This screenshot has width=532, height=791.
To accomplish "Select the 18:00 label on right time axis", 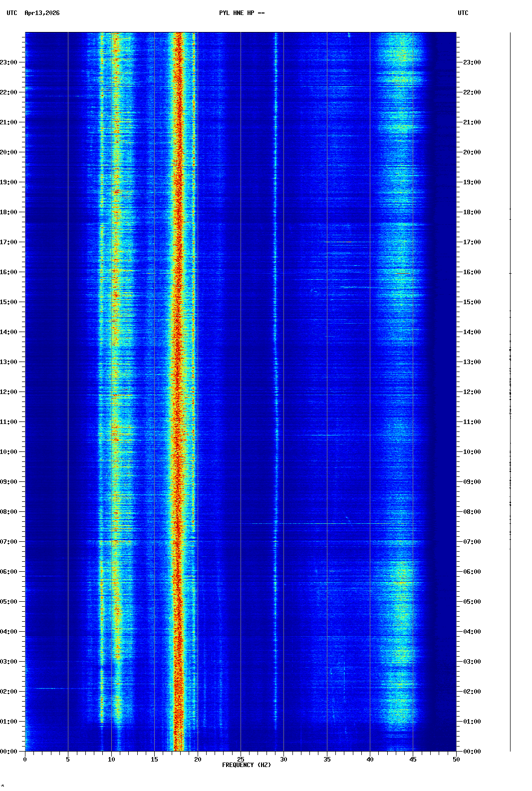I will [x=472, y=212].
